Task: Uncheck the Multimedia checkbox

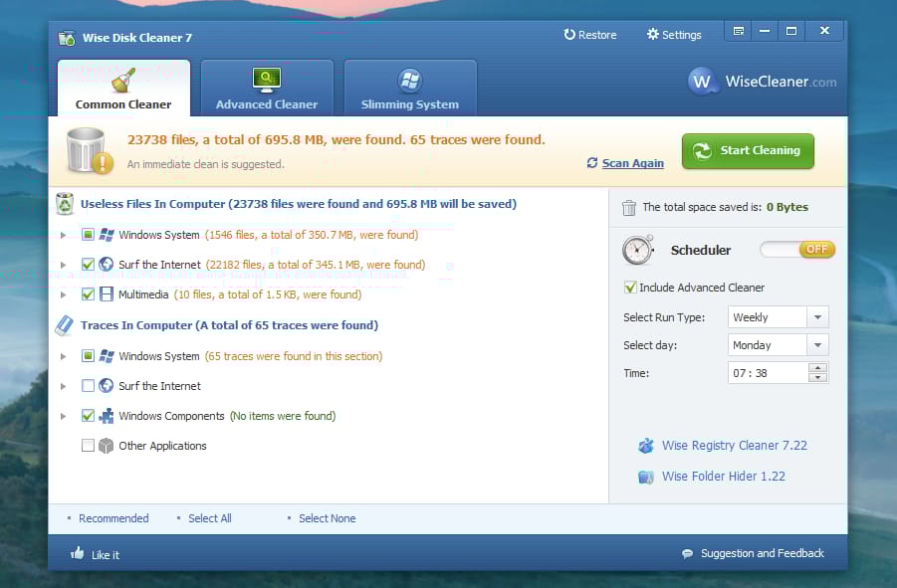Action: click(x=88, y=294)
